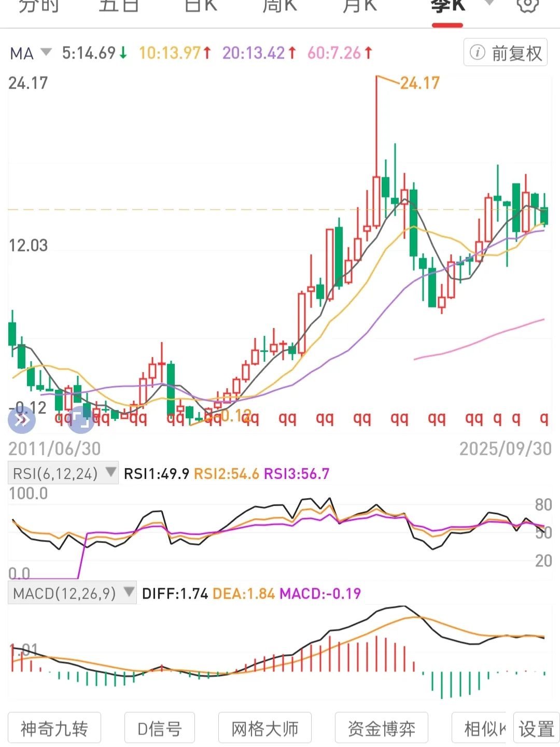Switch to the 月K tab
Screen dimensions: 560x747
360,6
